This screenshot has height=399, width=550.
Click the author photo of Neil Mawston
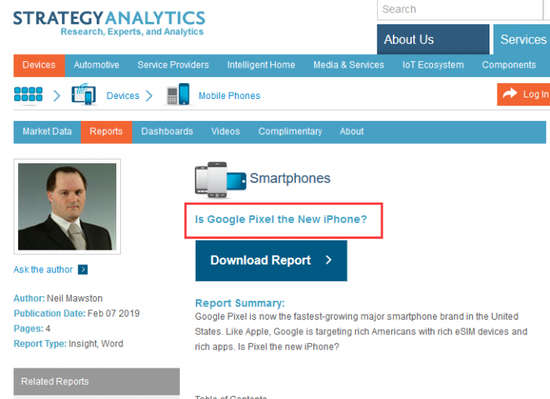(67, 207)
